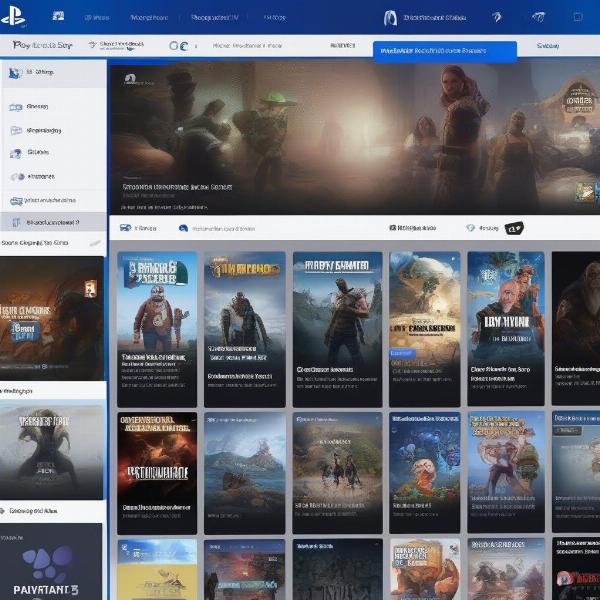Click the second wing-shaped icon in the top bar
This screenshot has width=600, height=600.
(x=538, y=16)
